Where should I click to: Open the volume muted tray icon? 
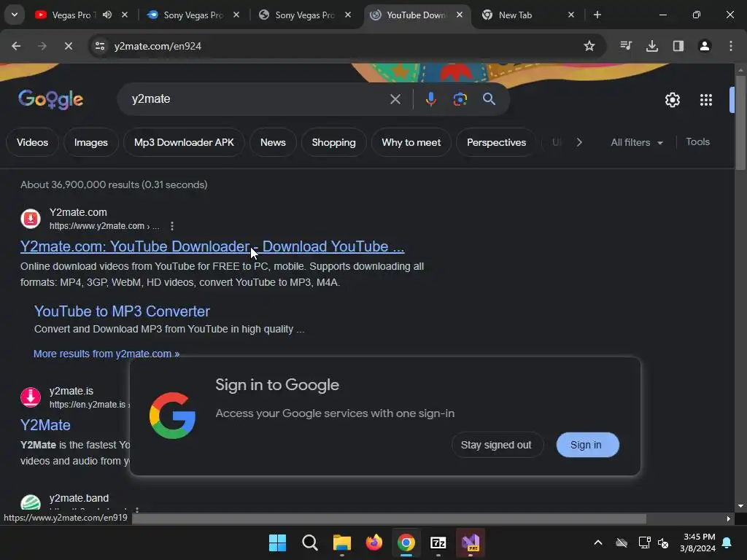pyautogui.click(x=662, y=542)
